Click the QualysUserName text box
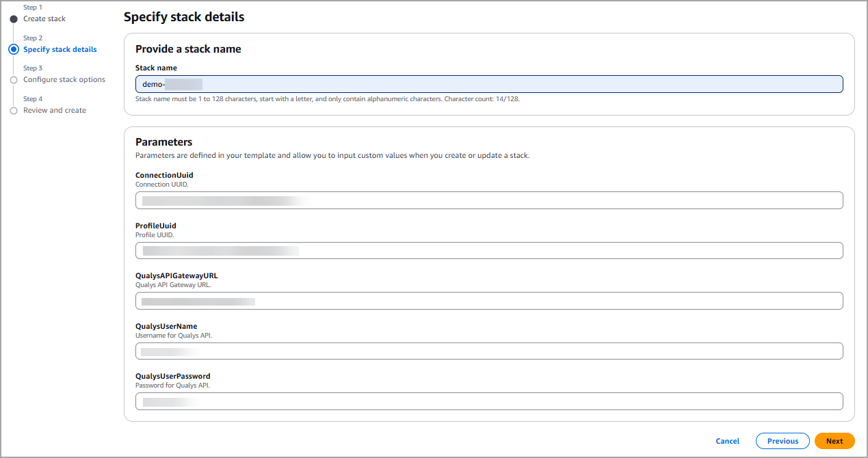This screenshot has width=868, height=458. [x=488, y=351]
